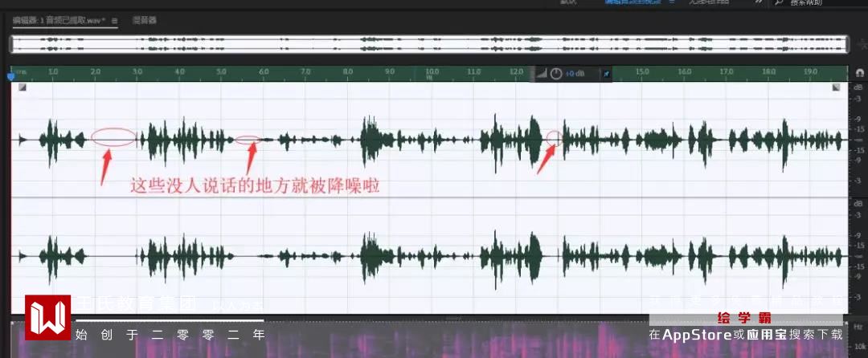Click the dB label of upper channel scale
868x358 pixels.
point(858,87)
